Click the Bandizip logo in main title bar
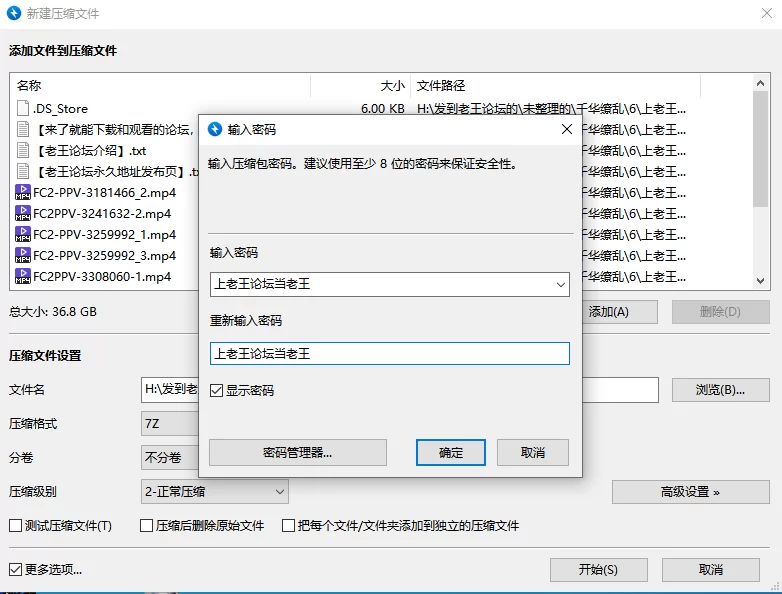Image resolution: width=782 pixels, height=594 pixels. (14, 13)
